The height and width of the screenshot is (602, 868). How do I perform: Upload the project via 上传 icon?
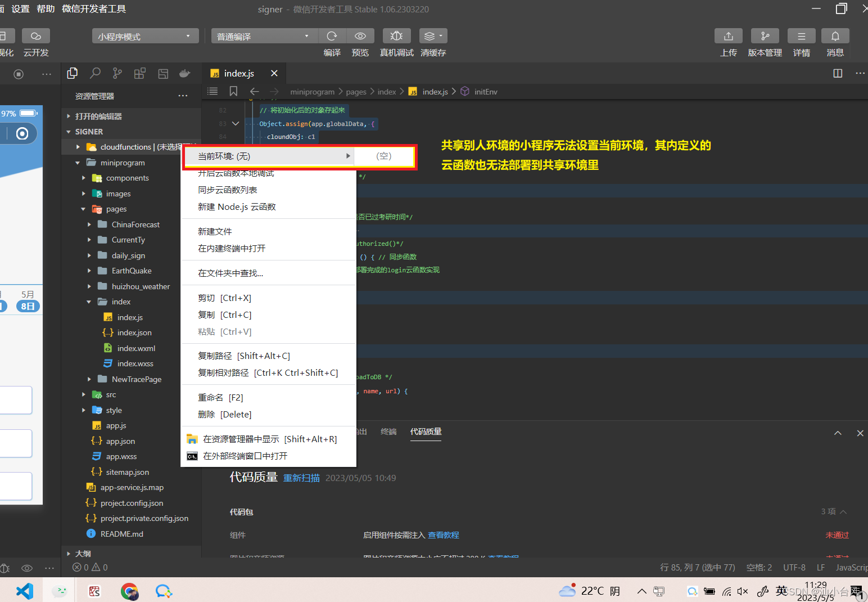[x=728, y=35]
